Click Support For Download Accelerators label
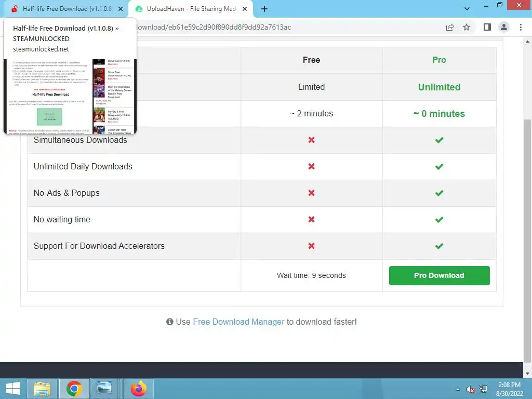 pos(99,246)
